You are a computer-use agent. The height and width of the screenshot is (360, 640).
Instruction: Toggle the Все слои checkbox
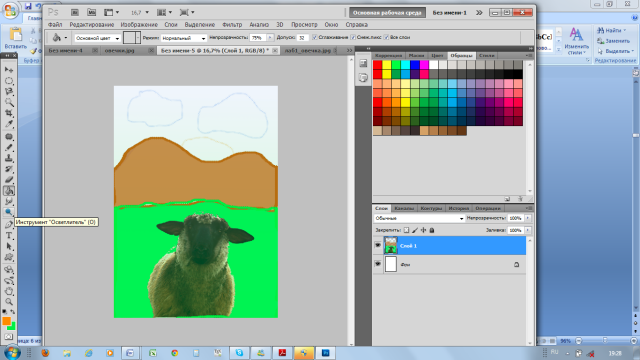pyautogui.click(x=386, y=37)
